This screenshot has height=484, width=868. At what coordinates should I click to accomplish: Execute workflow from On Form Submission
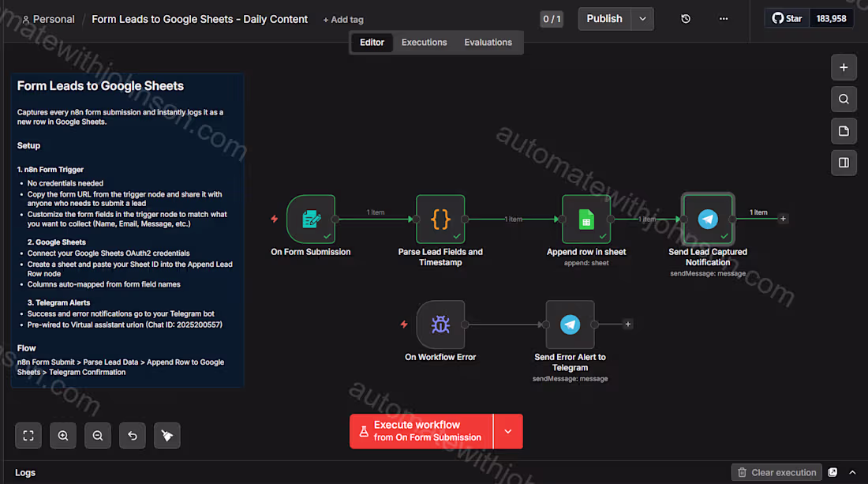(421, 431)
